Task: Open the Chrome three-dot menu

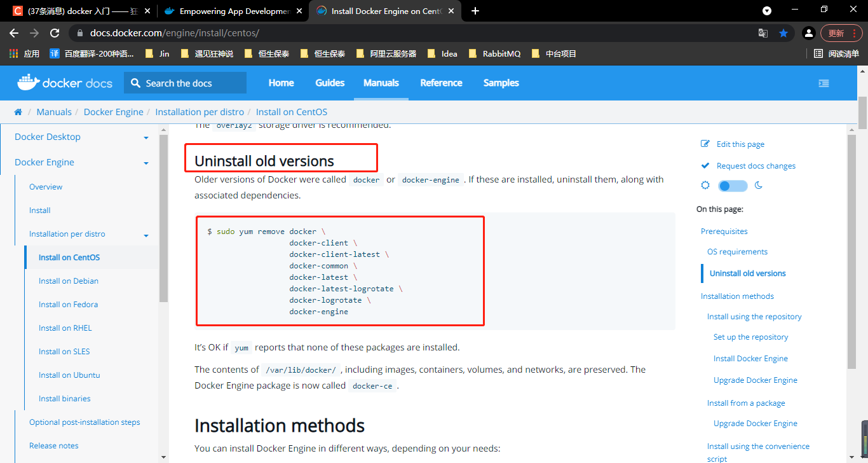Action: [855, 33]
